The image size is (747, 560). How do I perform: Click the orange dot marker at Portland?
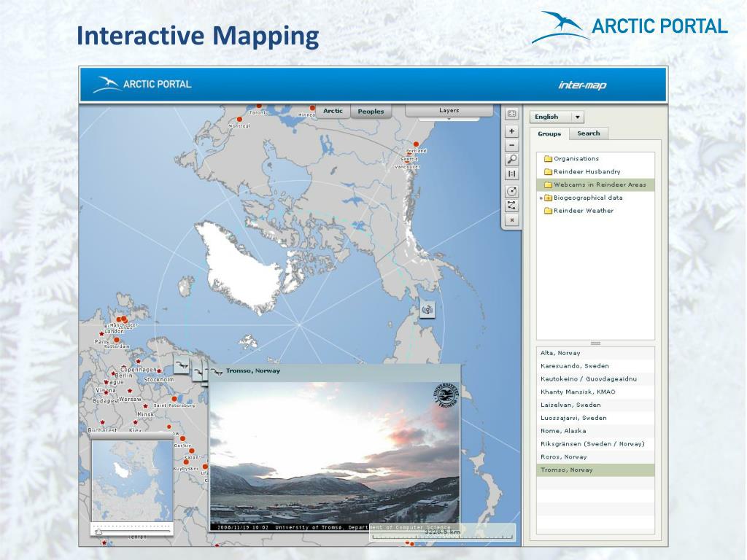tap(416, 144)
